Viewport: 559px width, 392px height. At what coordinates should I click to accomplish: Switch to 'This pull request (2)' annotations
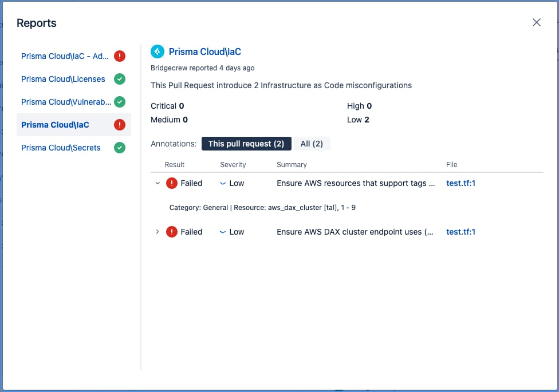pyautogui.click(x=246, y=144)
